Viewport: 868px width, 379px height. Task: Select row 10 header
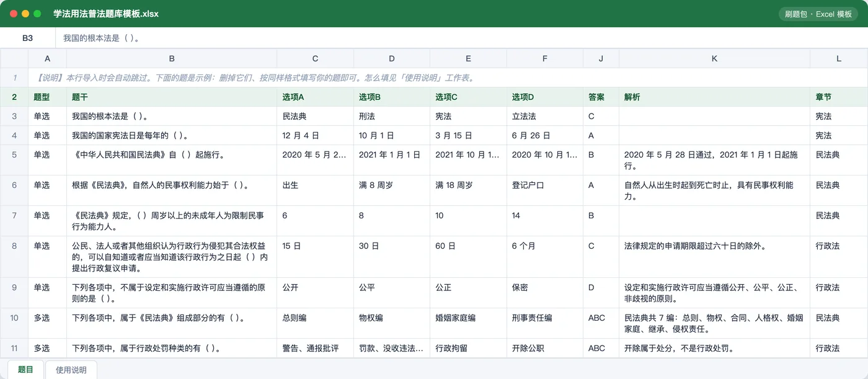14,323
